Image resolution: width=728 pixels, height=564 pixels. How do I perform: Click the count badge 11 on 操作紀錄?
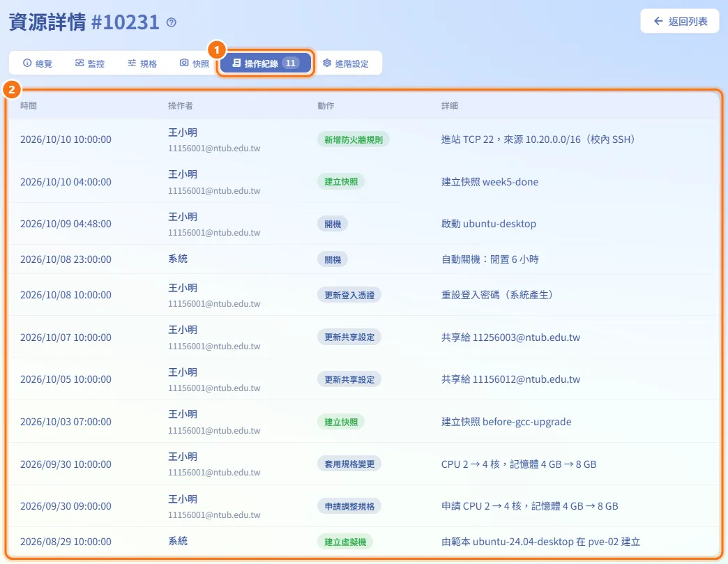tap(291, 63)
